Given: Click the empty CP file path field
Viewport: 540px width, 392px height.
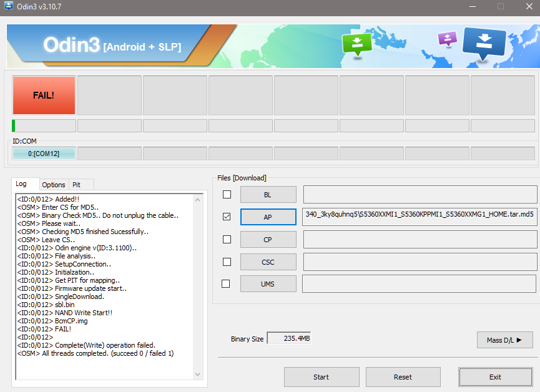Looking at the screenshot, I should (x=420, y=240).
